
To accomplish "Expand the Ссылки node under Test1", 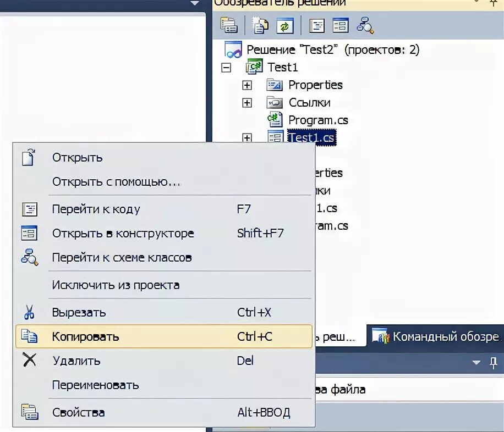I will (247, 103).
